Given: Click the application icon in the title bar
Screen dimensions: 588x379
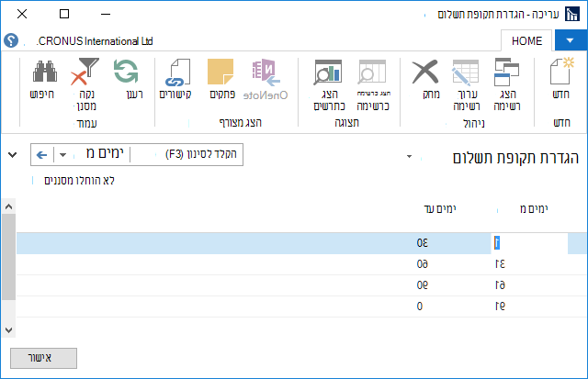Looking at the screenshot, I should [x=571, y=15].
